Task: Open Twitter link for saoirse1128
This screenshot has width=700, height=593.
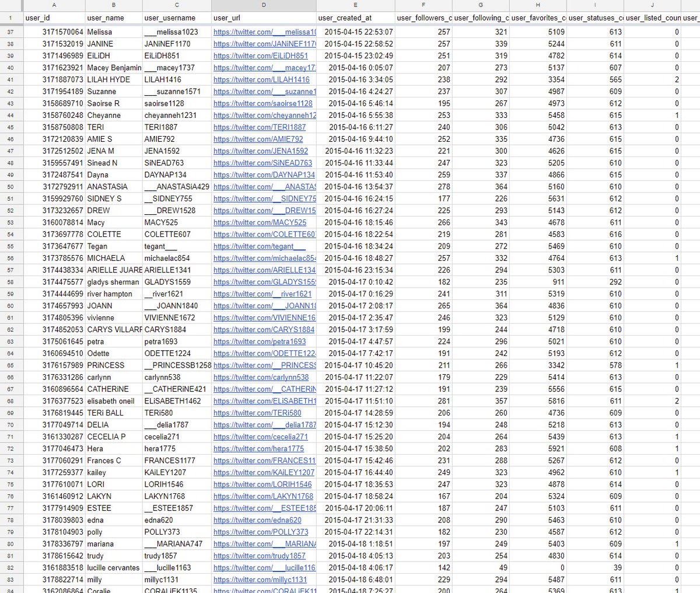Action: [x=263, y=103]
